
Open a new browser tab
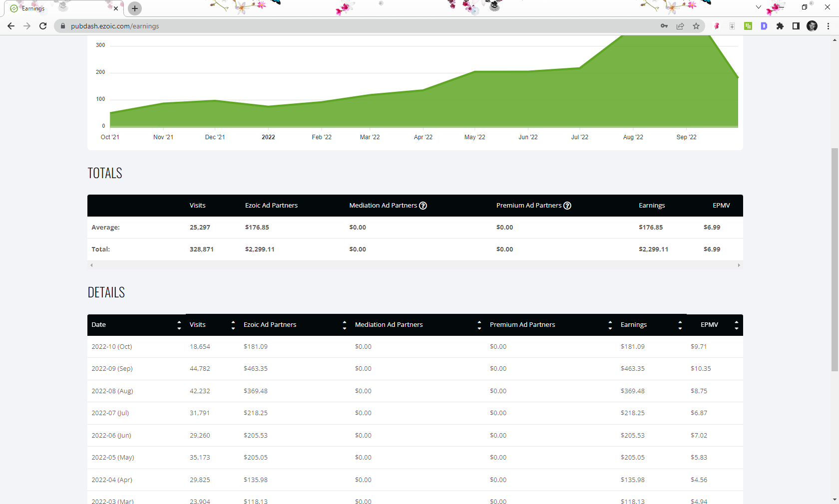pos(135,8)
